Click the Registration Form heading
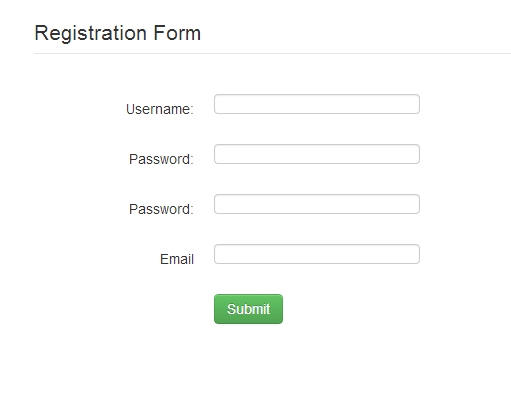511x395 pixels. (117, 33)
